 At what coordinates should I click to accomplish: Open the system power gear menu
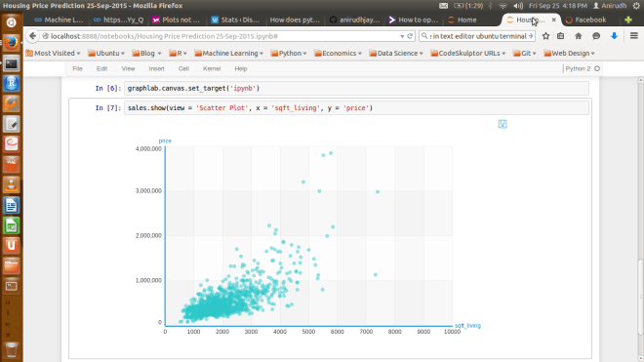[x=636, y=6]
